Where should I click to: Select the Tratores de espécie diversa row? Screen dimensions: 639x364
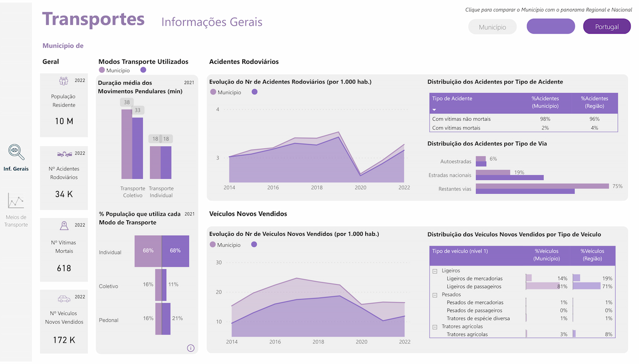(x=523, y=318)
